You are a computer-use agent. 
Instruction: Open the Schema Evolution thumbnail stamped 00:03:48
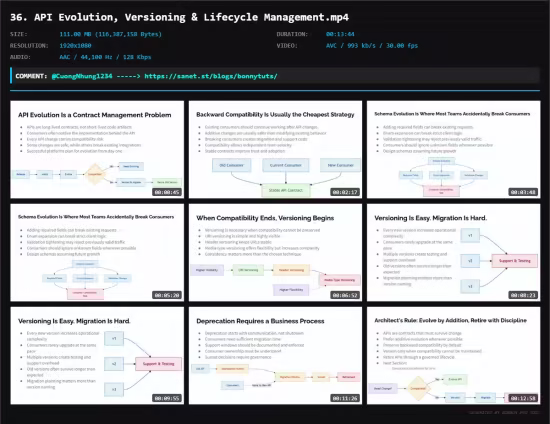[x=454, y=150]
